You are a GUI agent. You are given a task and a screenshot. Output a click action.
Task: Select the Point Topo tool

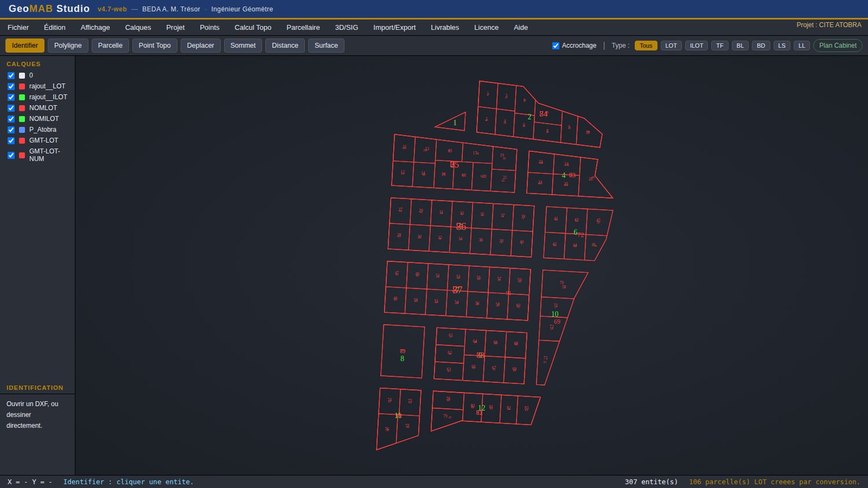(x=155, y=45)
